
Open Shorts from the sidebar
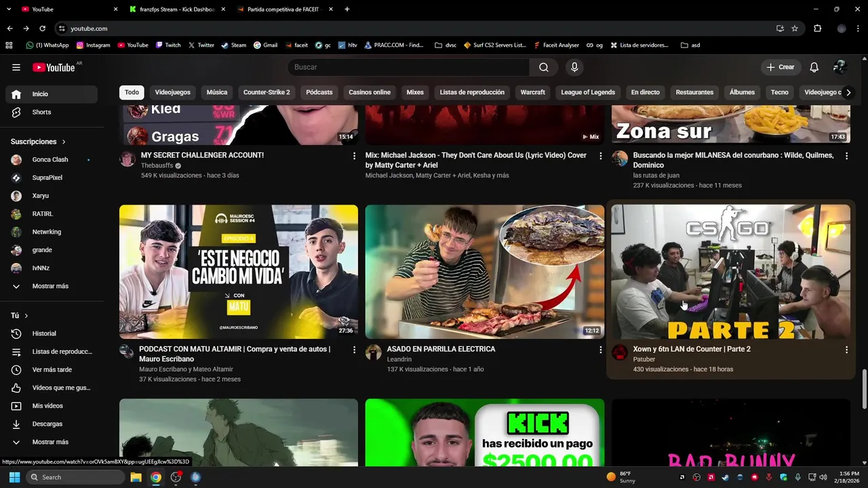pyautogui.click(x=52, y=112)
